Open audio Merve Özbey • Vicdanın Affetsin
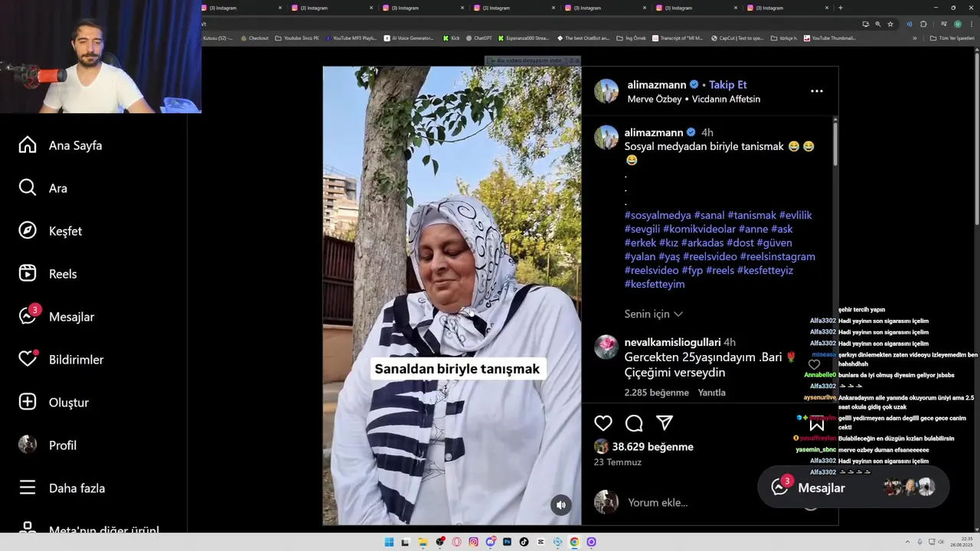 694,99
